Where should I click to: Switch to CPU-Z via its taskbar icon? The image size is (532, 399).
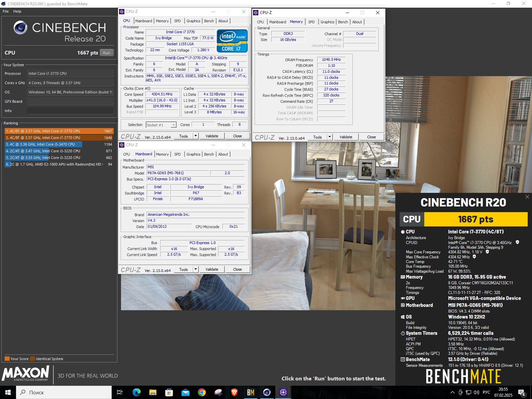point(283,392)
